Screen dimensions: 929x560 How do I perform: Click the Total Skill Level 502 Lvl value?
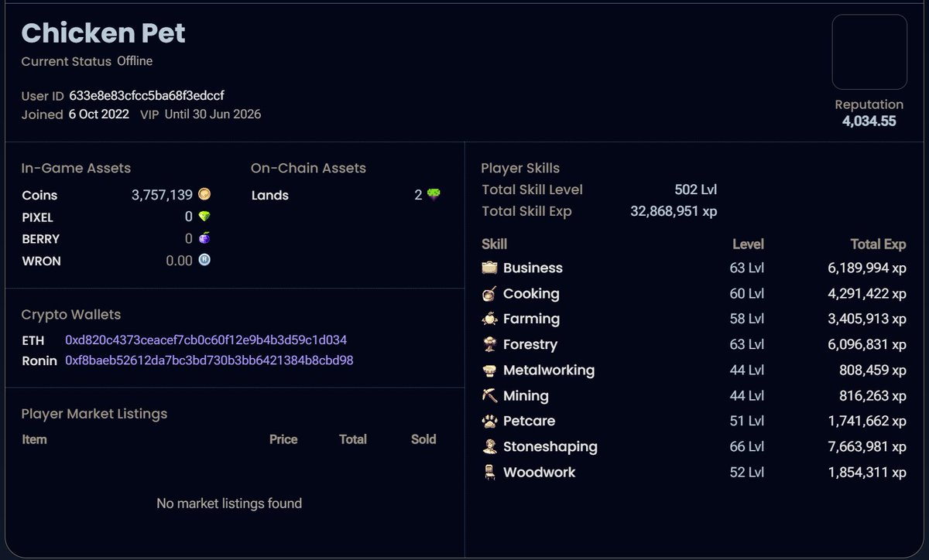696,190
